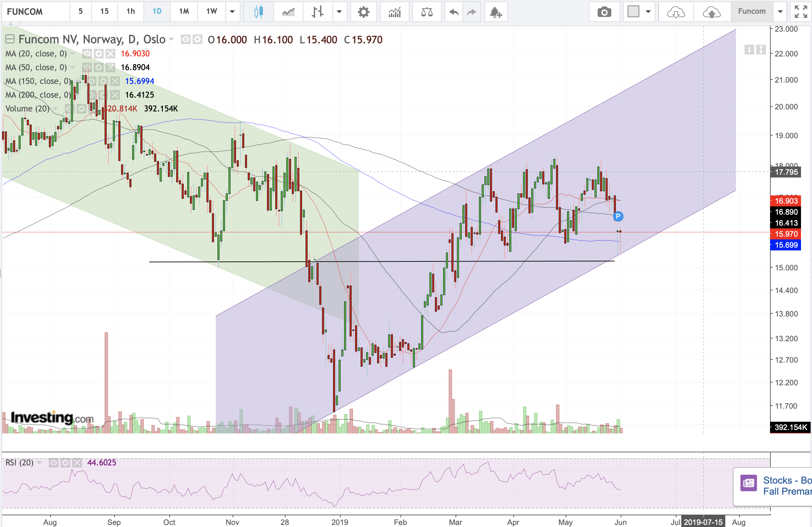Toggle visibility of Funcom NV main series
The width and height of the screenshot is (812, 527).
(186, 40)
